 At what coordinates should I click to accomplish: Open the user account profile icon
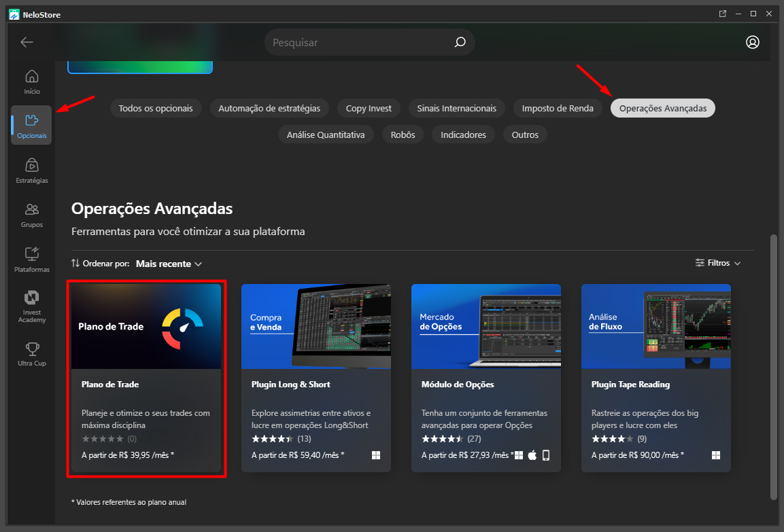pyautogui.click(x=753, y=42)
